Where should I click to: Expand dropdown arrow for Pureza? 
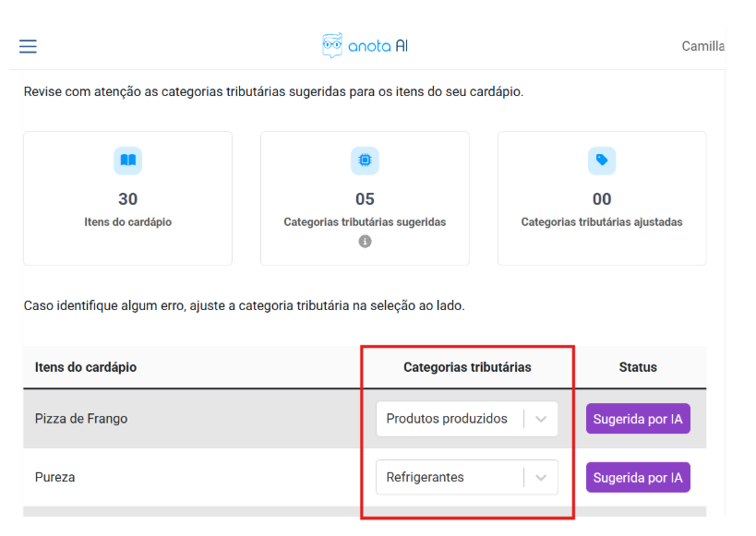coord(541,478)
